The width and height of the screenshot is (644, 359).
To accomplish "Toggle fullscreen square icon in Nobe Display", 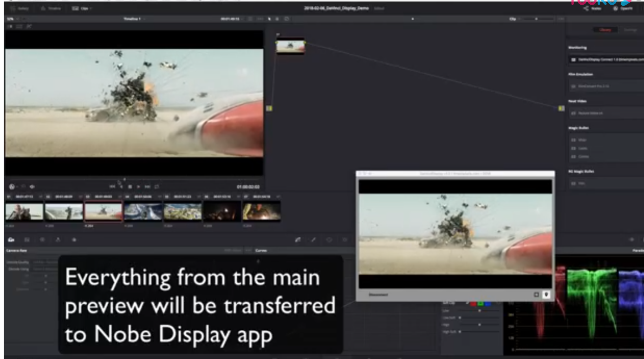I will pos(537,294).
